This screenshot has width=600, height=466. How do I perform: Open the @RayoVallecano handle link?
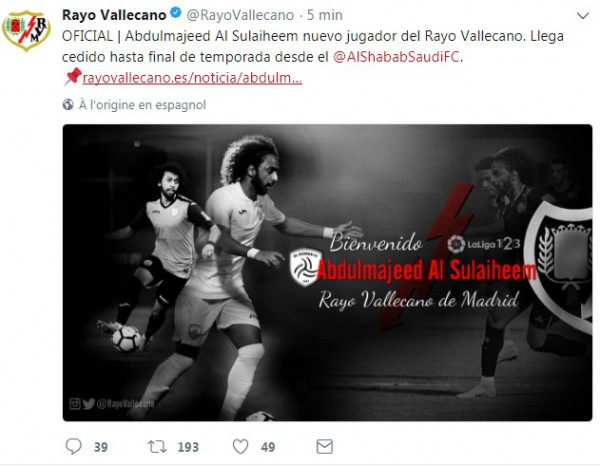click(x=240, y=15)
